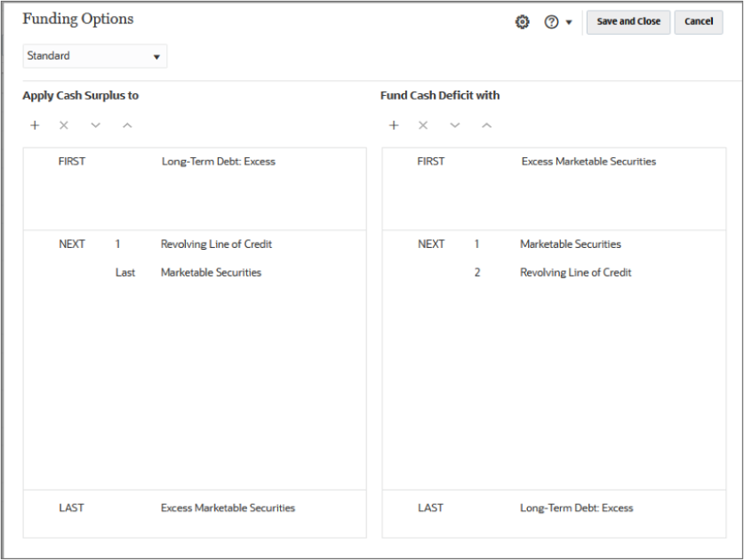Open the settings gear icon
The image size is (744, 560).
click(x=522, y=21)
